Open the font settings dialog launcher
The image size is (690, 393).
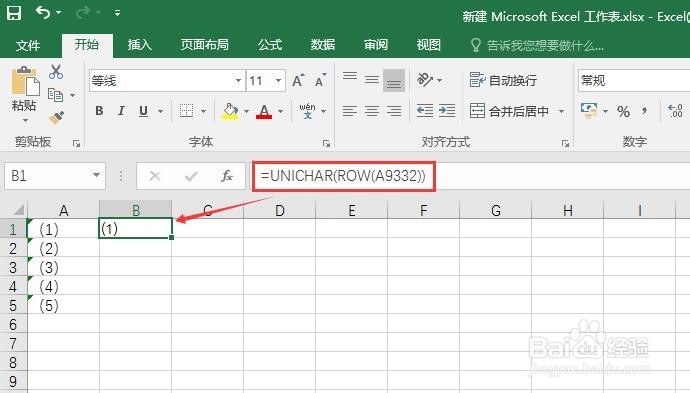(x=326, y=143)
